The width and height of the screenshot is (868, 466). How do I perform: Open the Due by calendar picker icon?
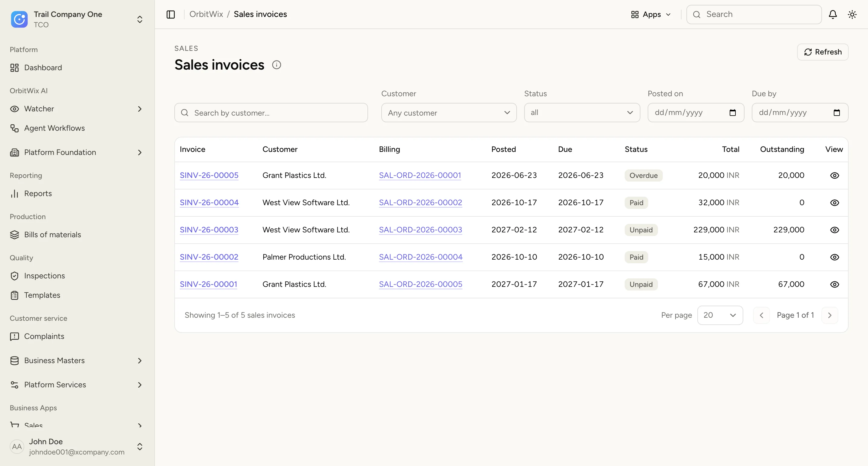coord(837,113)
